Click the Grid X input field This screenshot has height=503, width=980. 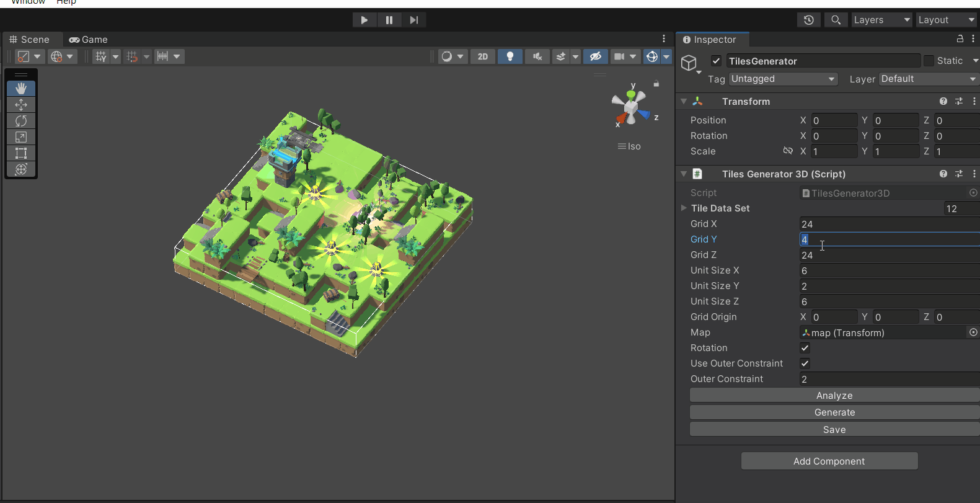point(889,224)
